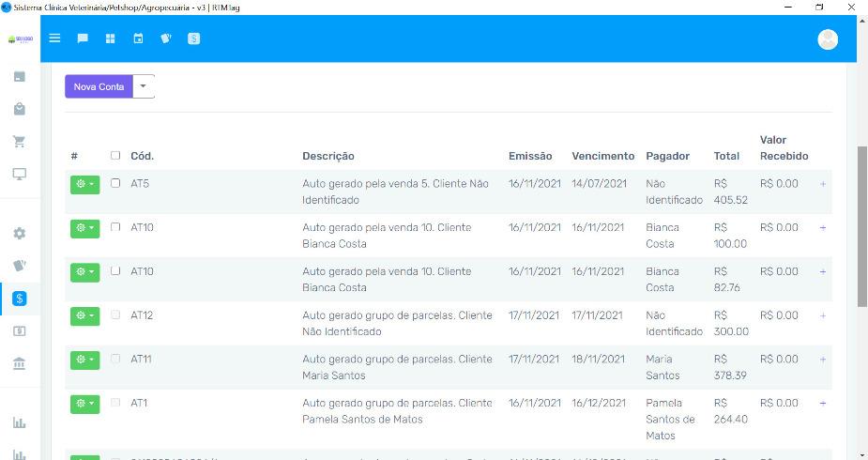This screenshot has height=460, width=868.
Task: Open the upper bar chart sidebar icon
Action: (x=20, y=422)
